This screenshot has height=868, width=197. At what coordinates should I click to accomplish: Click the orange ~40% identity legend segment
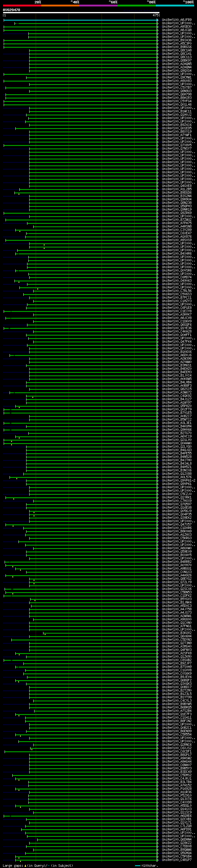60,6
